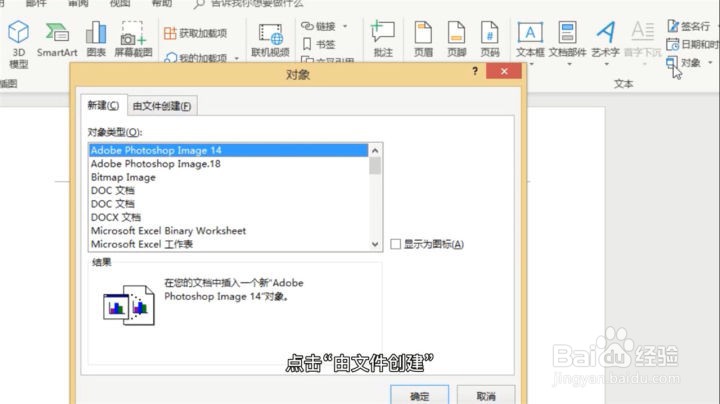Screen dimensions: 720x404
Task: Click the Tell Me search field
Action: [257, 4]
